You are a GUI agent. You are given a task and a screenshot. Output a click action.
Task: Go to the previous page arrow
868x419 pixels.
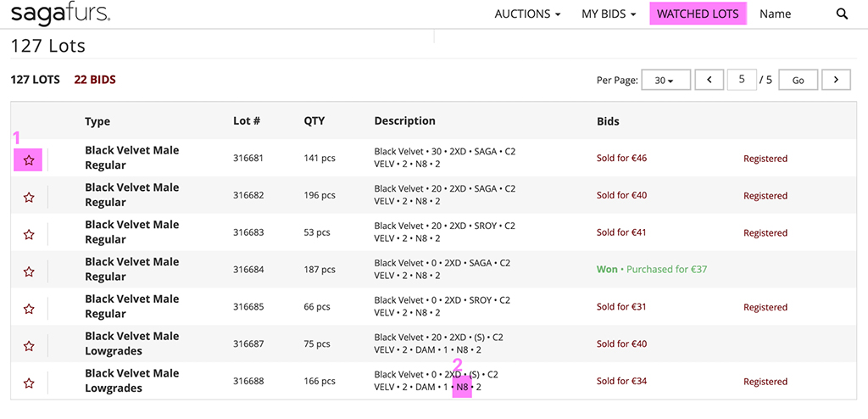pyautogui.click(x=709, y=80)
